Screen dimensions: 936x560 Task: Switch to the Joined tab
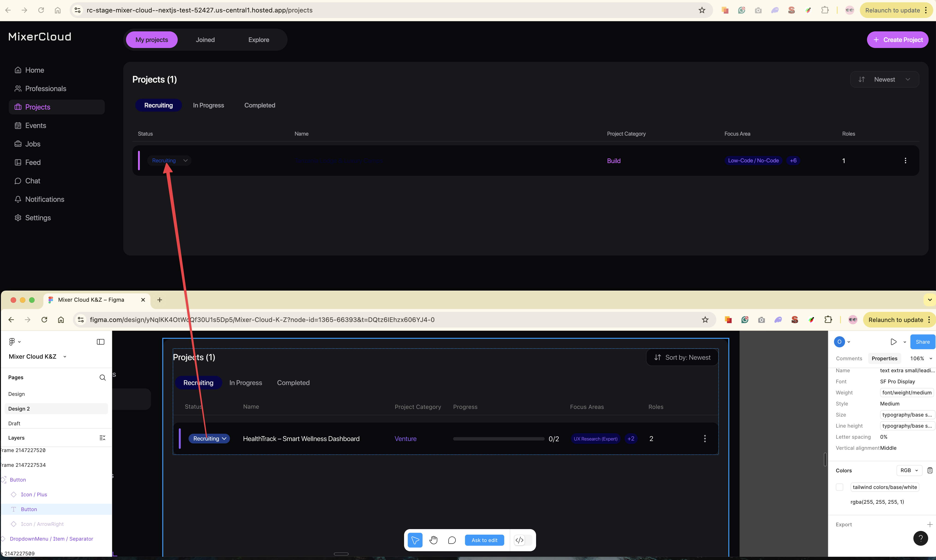pos(205,40)
